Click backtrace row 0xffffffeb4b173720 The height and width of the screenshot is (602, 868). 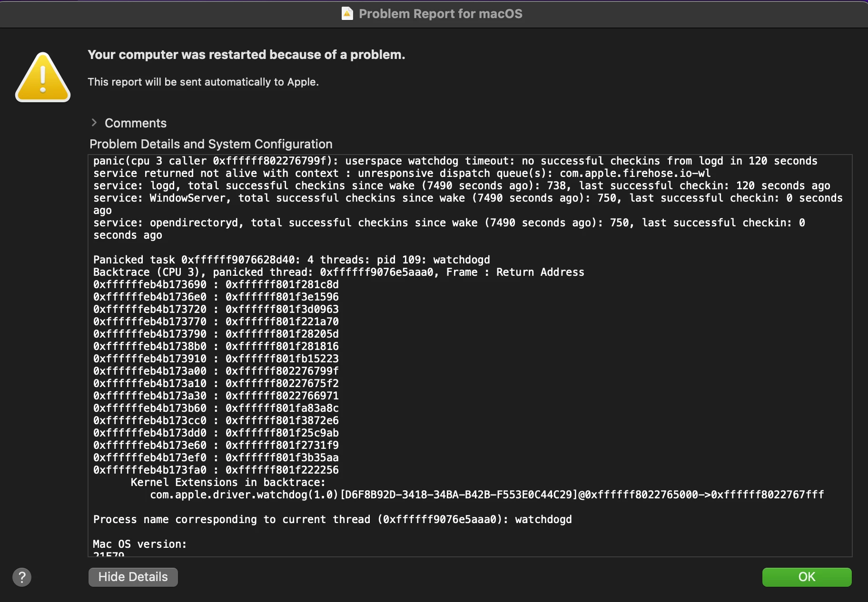tap(216, 310)
